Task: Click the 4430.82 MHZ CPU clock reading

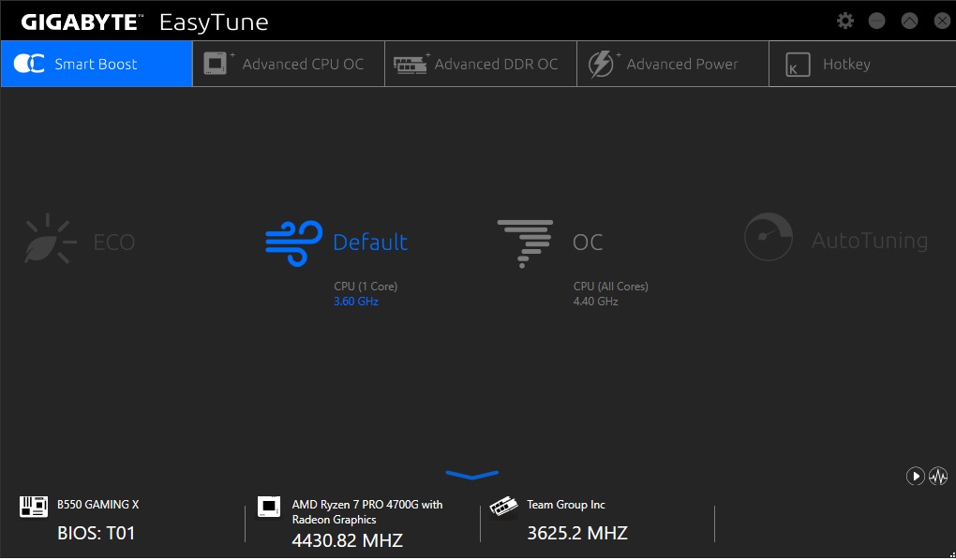Action: click(x=347, y=540)
